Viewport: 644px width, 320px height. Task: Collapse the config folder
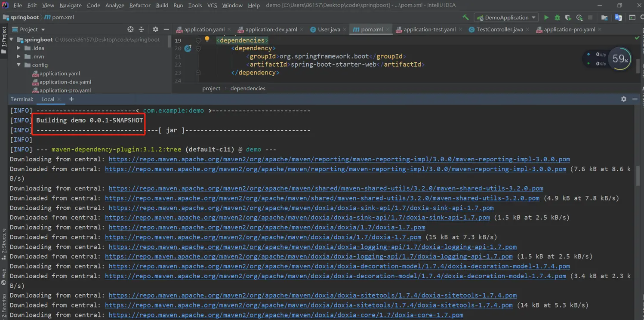click(19, 65)
